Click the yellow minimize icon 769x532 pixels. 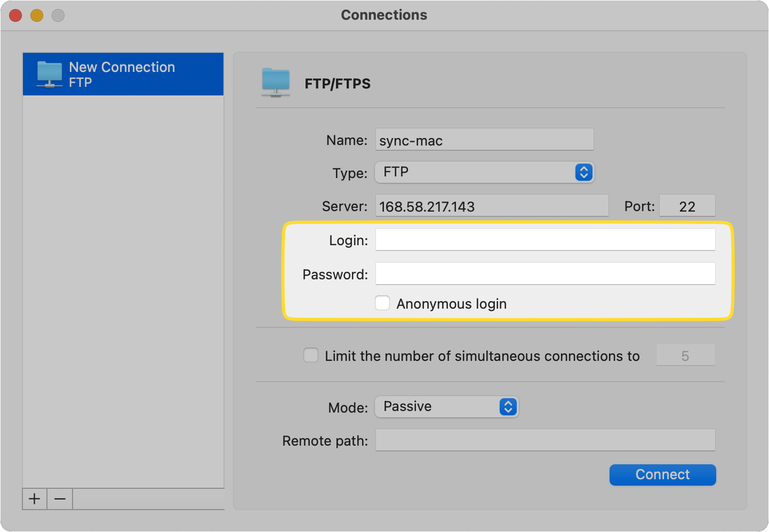click(36, 15)
